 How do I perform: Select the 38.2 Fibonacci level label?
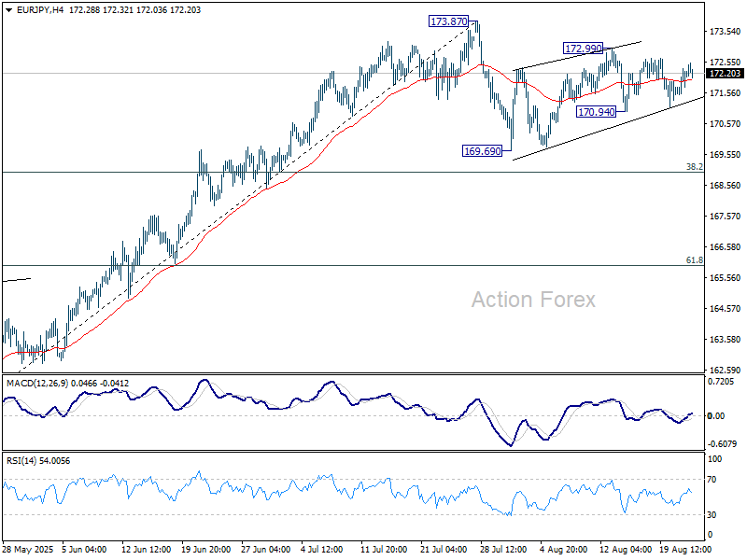point(694,166)
